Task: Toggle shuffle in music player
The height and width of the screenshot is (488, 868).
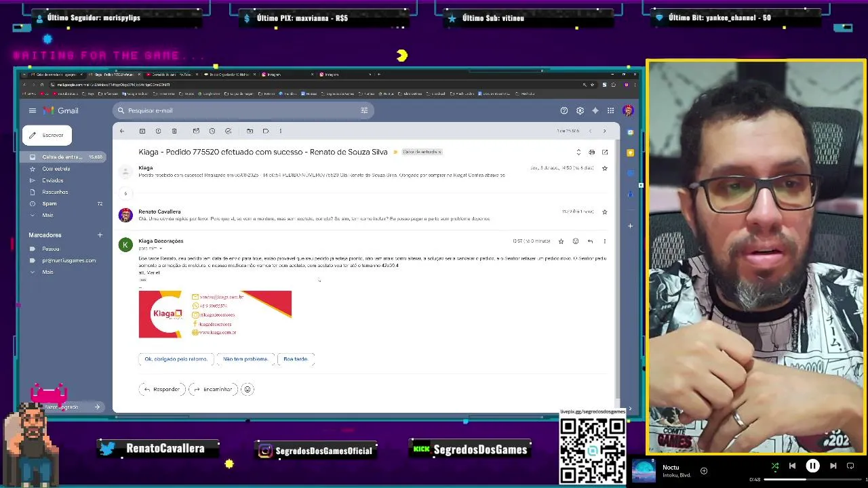Action: [x=775, y=466]
